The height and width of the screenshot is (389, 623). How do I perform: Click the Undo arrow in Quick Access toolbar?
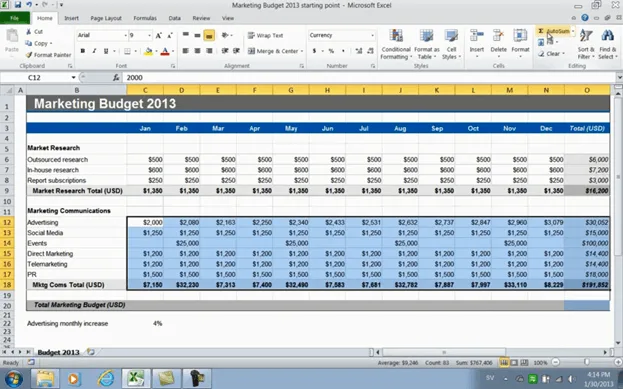29,5
